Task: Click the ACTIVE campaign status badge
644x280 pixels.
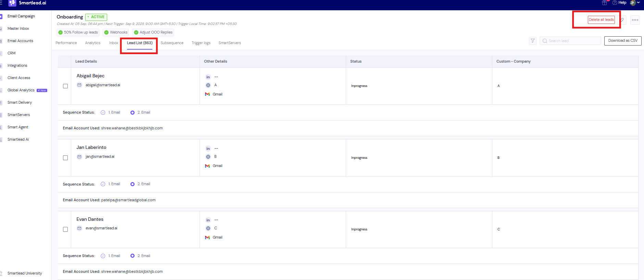Action: coord(96,17)
